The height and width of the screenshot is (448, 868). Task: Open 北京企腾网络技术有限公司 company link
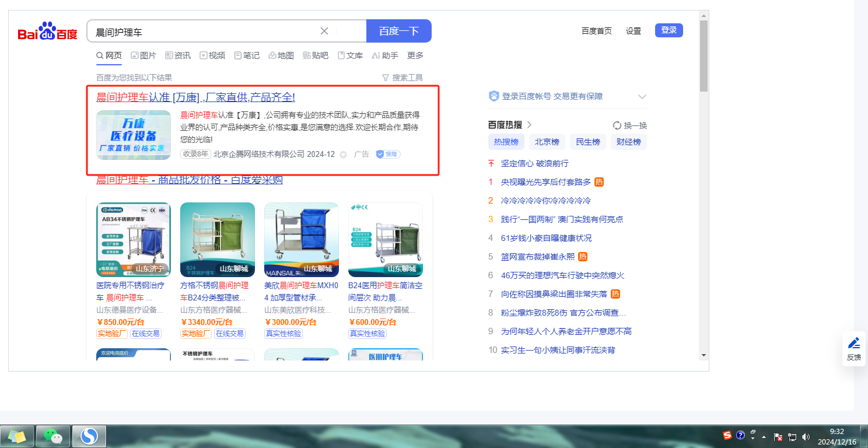coord(259,154)
